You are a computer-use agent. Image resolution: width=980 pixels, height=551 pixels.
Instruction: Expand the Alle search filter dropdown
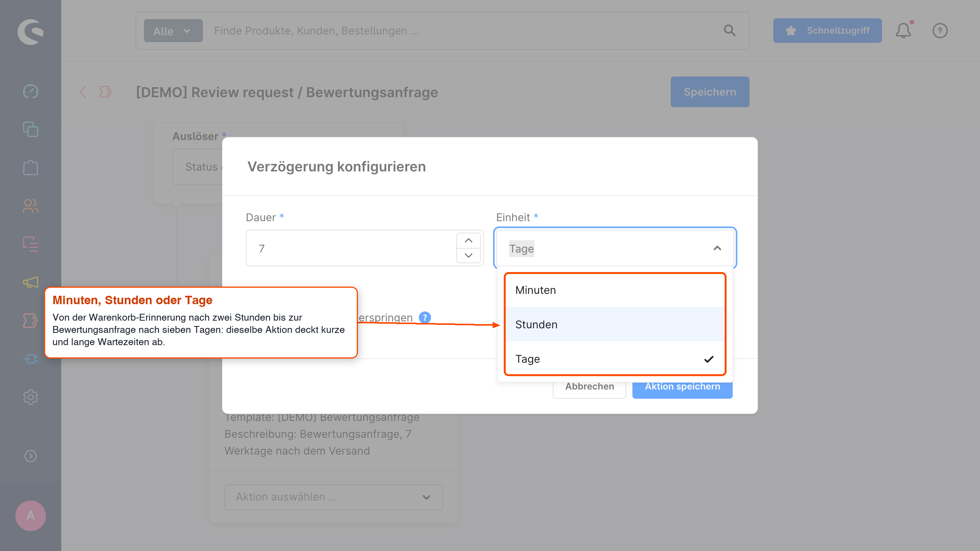click(x=173, y=31)
